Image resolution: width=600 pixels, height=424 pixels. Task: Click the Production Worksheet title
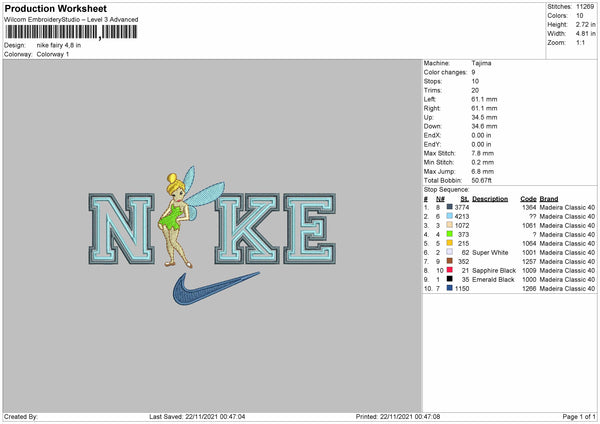[56, 8]
